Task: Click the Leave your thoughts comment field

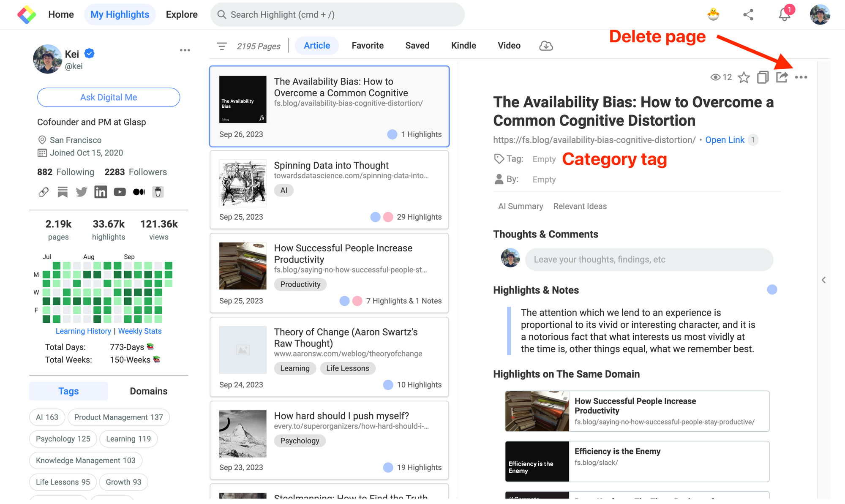Action: point(649,259)
